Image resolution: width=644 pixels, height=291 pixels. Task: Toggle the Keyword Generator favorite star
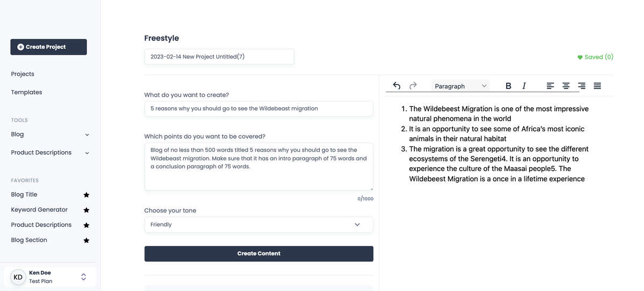pyautogui.click(x=86, y=210)
